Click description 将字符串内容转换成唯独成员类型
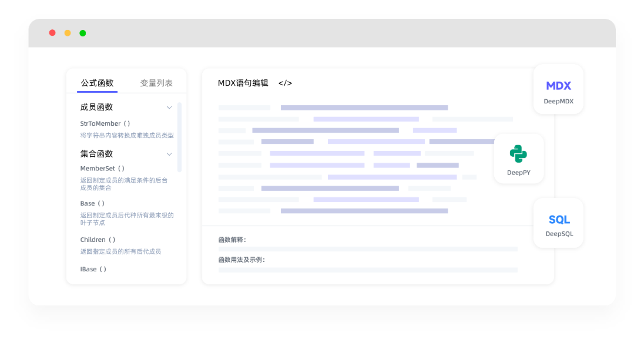This screenshot has width=644, height=343. pyautogui.click(x=127, y=136)
